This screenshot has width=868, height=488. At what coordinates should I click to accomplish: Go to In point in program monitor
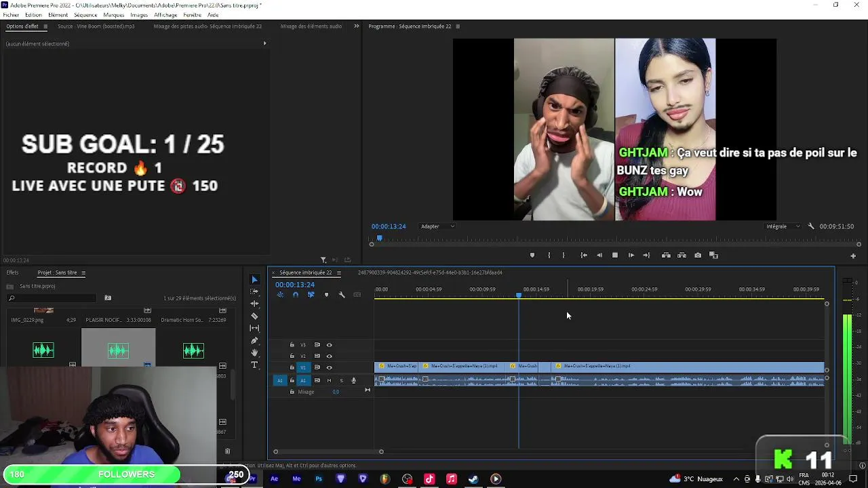584,256
